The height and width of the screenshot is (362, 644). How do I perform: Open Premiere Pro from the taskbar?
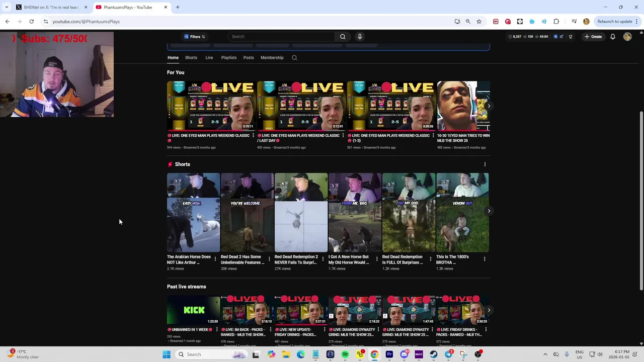point(389,354)
